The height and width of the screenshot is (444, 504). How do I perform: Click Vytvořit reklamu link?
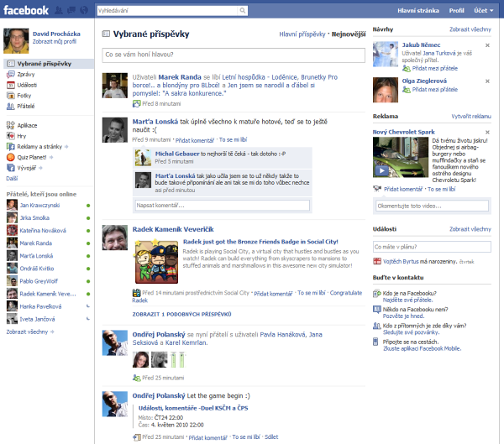pyautogui.click(x=471, y=117)
